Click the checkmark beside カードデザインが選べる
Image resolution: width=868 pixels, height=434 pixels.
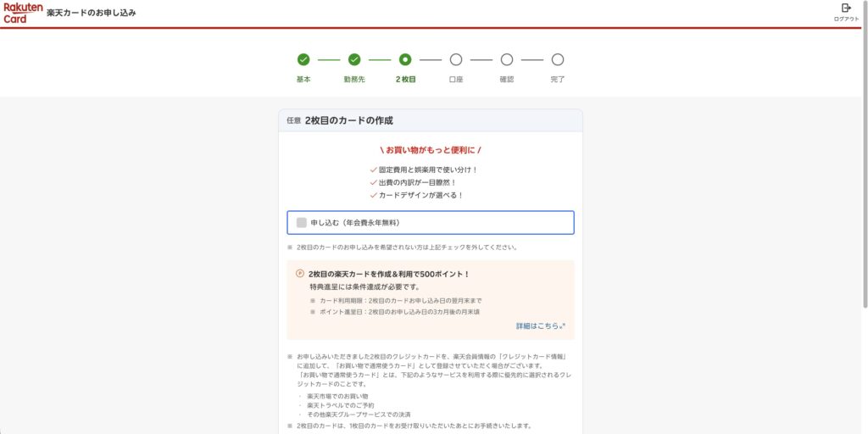click(373, 195)
